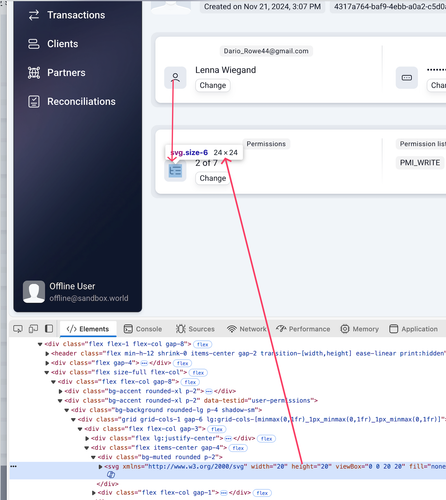
Task: Collapse the bg-muted rounded p-2 div
Action: pos(94,457)
